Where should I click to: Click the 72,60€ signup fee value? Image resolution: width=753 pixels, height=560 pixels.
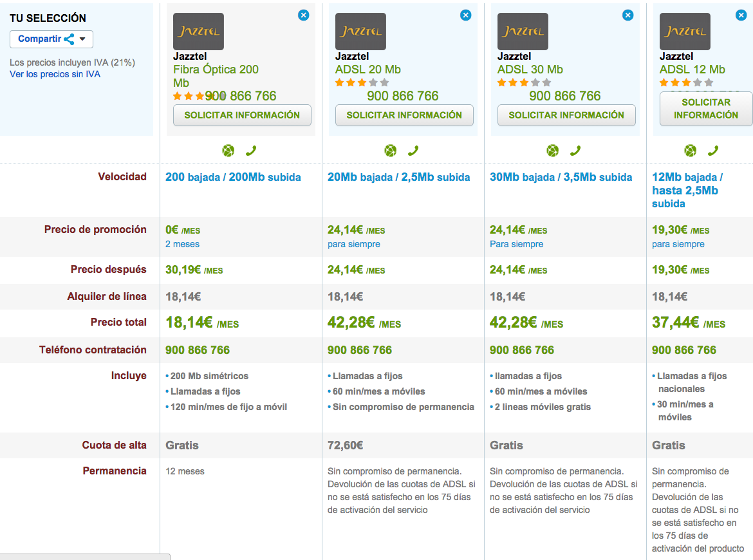345,445
